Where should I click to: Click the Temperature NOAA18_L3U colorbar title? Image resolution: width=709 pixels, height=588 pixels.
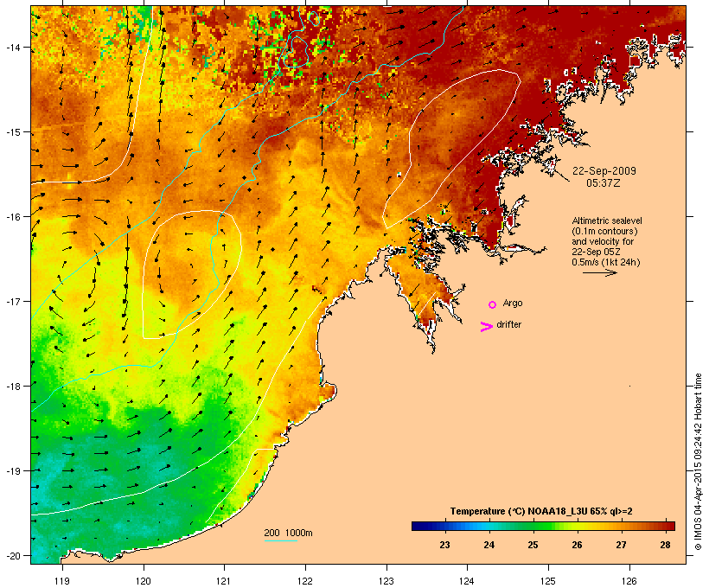pos(541,511)
